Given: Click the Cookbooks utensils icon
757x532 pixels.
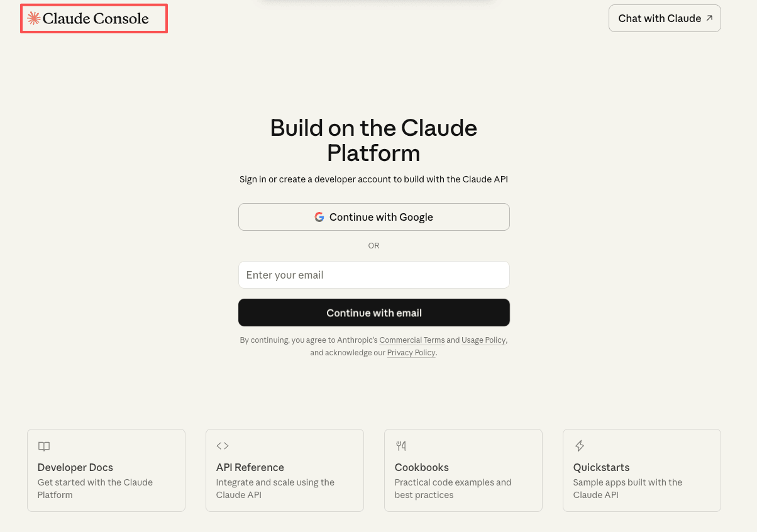Looking at the screenshot, I should (401, 445).
